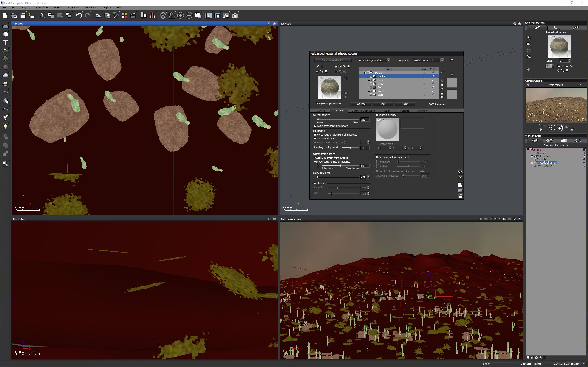The image size is (588, 367).
Task: Open the Atmosphere menu
Action: [x=42, y=8]
